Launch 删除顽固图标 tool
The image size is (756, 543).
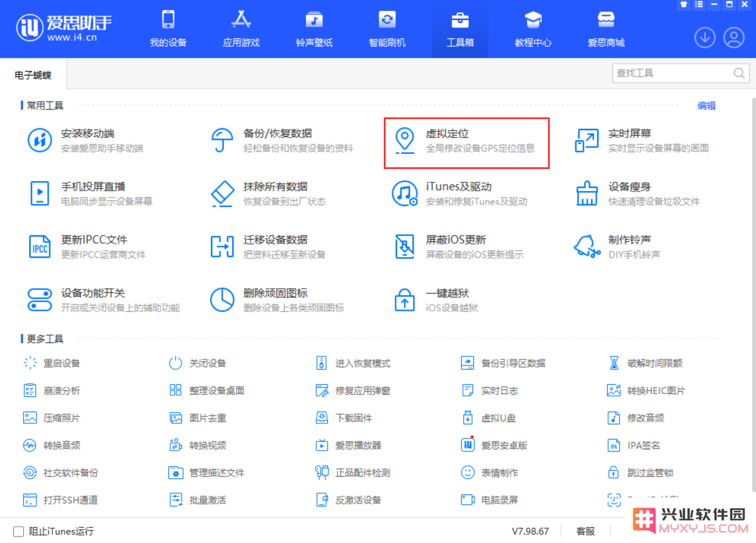(277, 300)
